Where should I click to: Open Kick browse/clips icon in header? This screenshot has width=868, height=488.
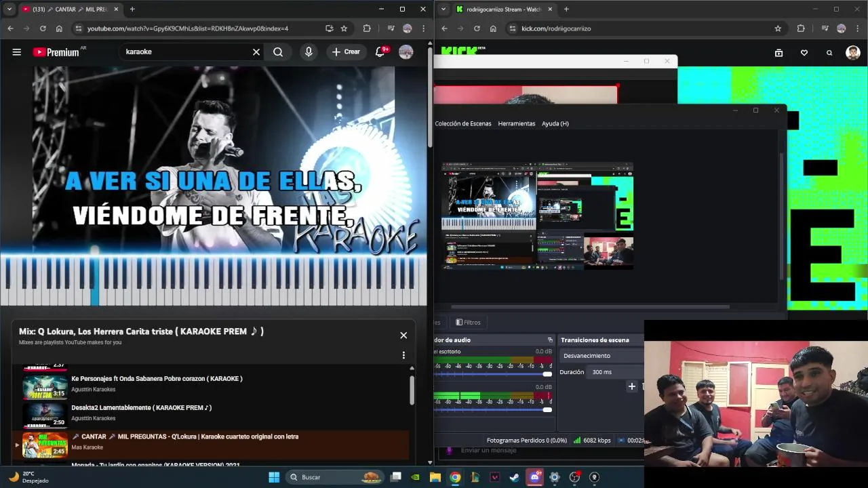[x=778, y=53]
